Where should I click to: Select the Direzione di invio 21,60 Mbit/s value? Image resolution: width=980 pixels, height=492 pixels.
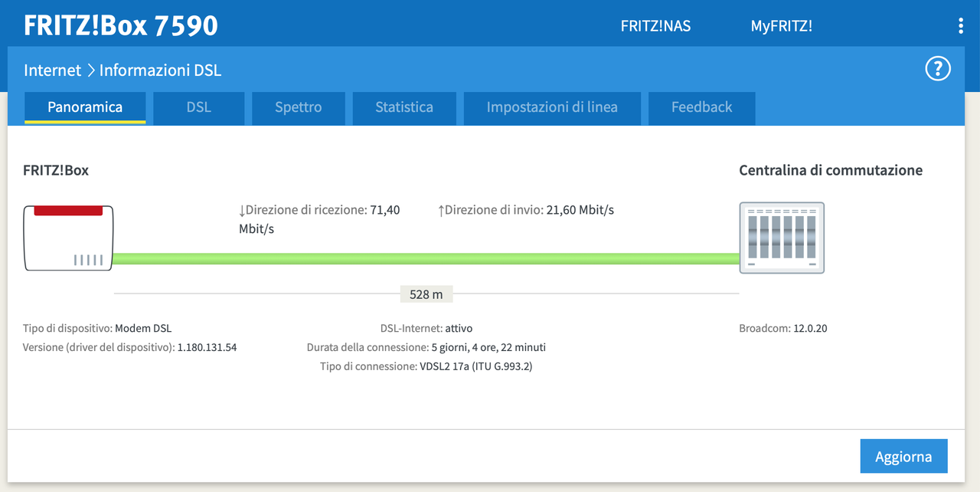(526, 209)
